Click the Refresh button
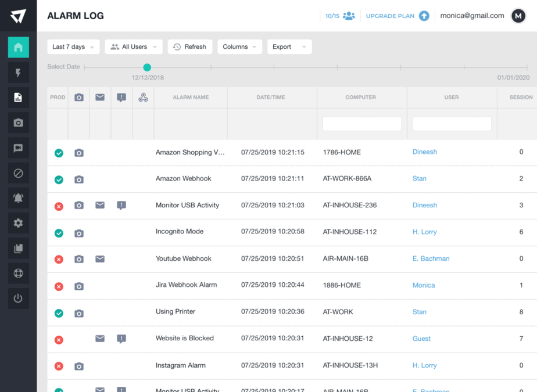 click(190, 47)
